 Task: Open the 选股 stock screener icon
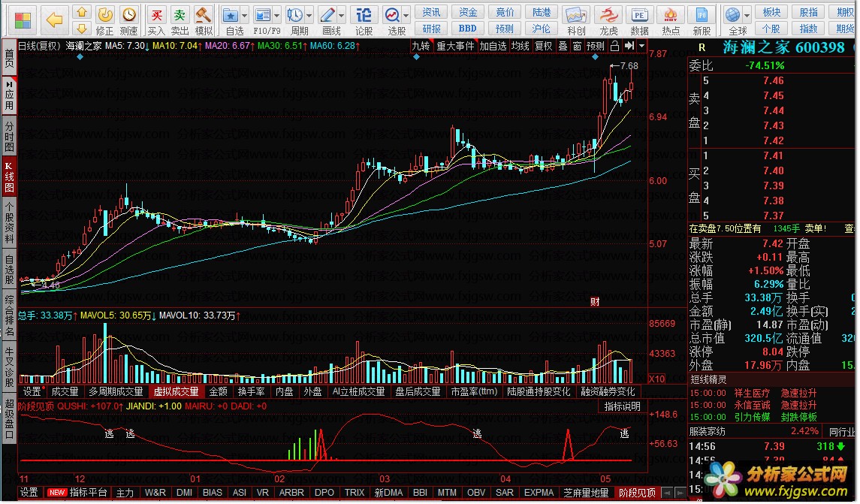tap(393, 20)
